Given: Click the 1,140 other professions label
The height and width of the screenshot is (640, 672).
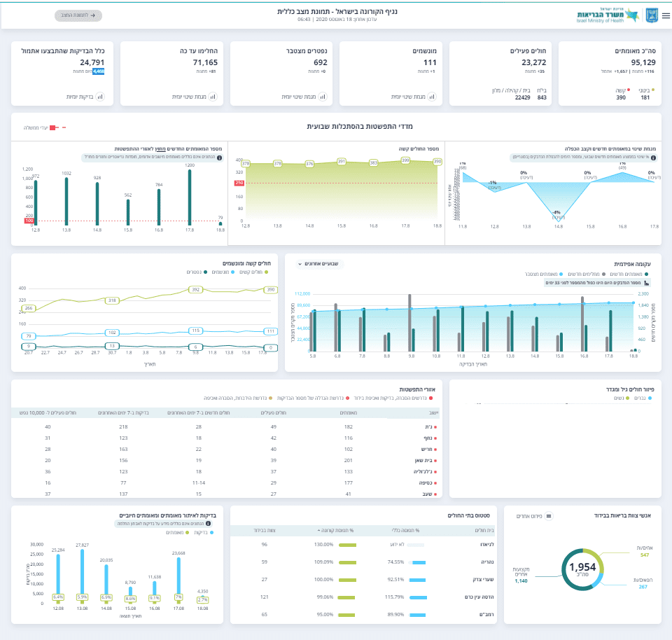Looking at the screenshot, I should pos(521,581).
